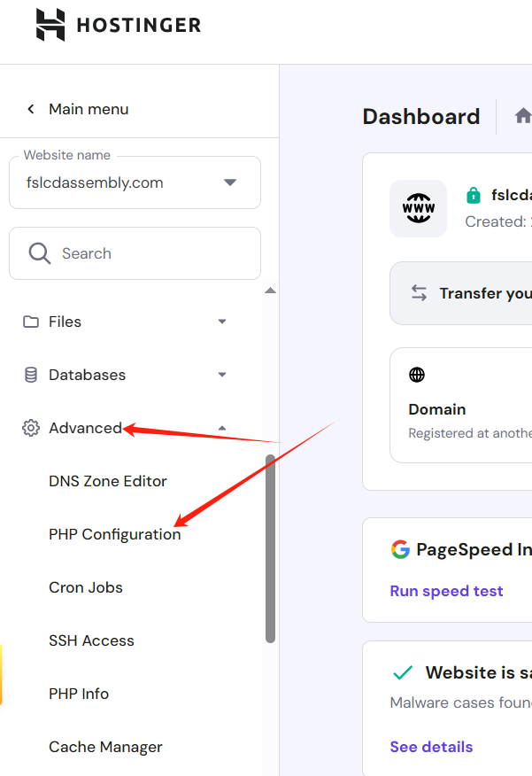Go to Cron Jobs
Screen dimensions: 532x776
tap(86, 587)
